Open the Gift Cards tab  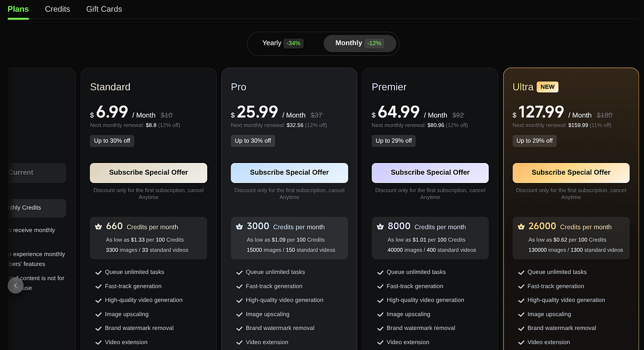pos(104,9)
